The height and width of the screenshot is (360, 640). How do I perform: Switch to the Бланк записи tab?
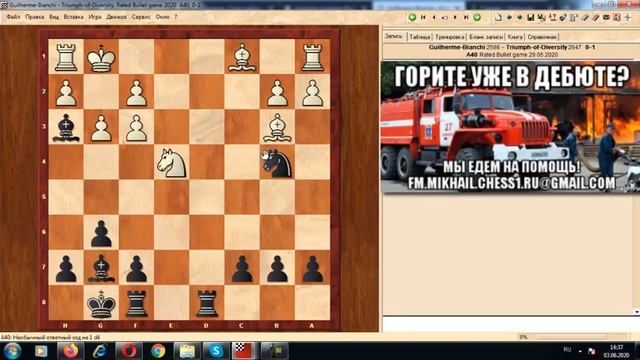click(x=486, y=37)
